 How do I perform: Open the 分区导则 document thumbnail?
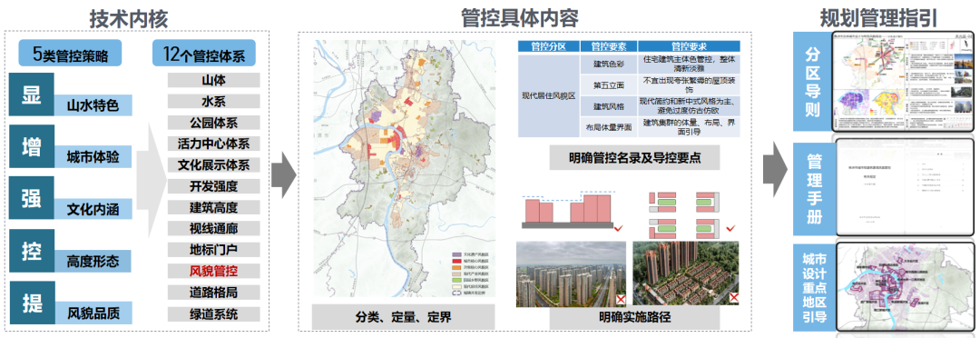(904, 82)
